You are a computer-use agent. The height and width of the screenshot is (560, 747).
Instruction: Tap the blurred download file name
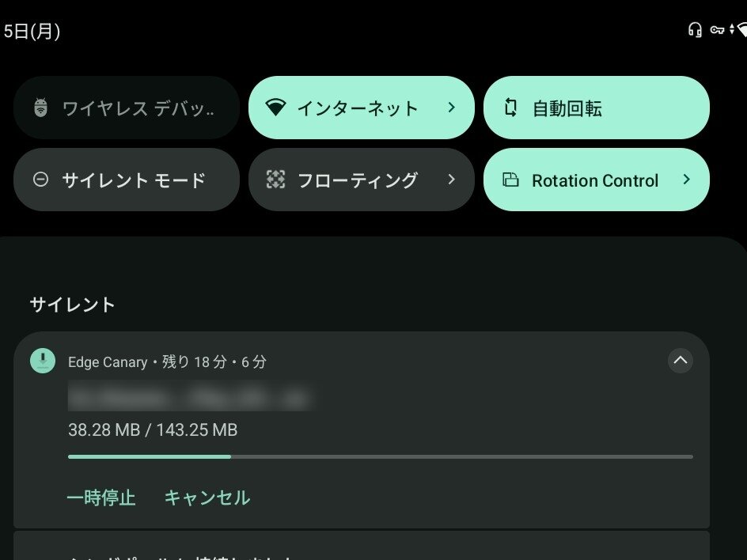click(188, 396)
